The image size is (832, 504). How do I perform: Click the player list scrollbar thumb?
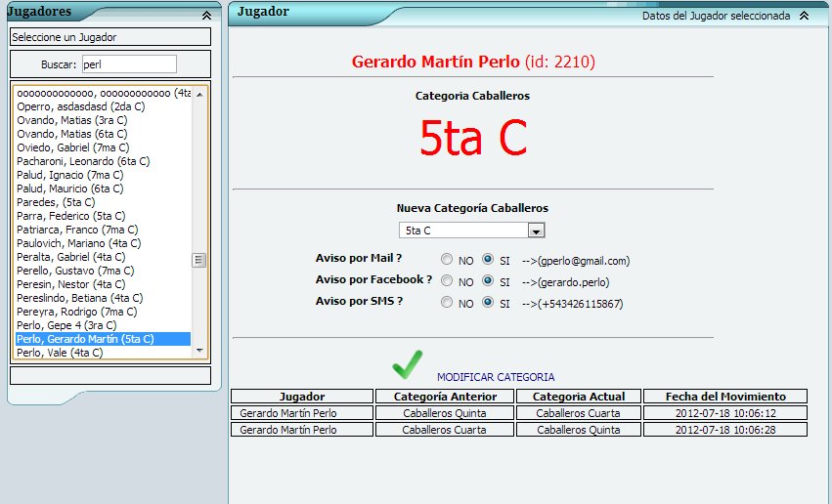click(x=199, y=260)
